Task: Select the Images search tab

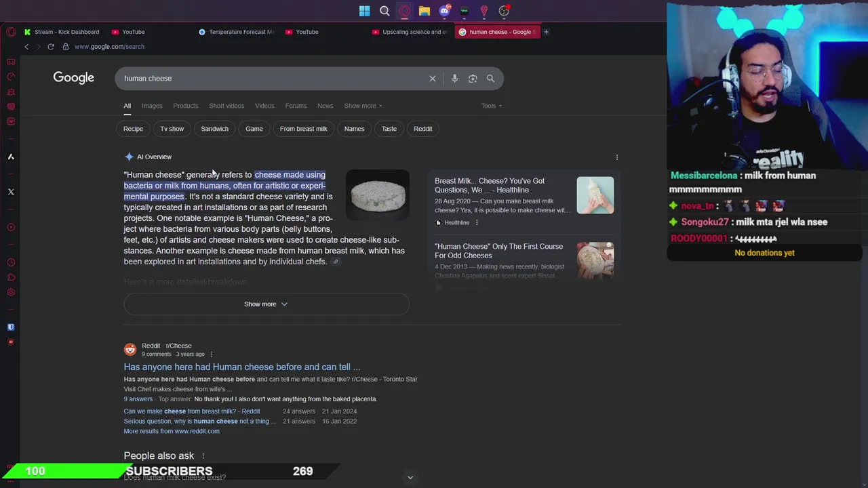Action: [x=152, y=106]
